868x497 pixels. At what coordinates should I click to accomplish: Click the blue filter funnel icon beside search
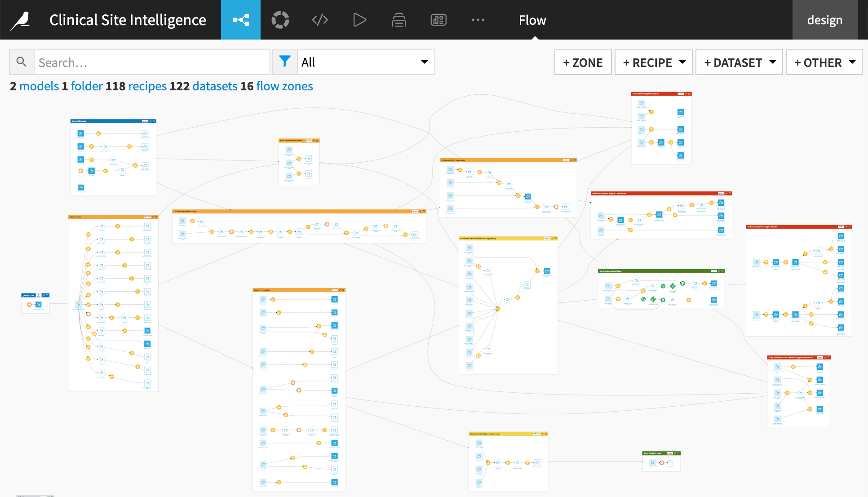coord(285,62)
